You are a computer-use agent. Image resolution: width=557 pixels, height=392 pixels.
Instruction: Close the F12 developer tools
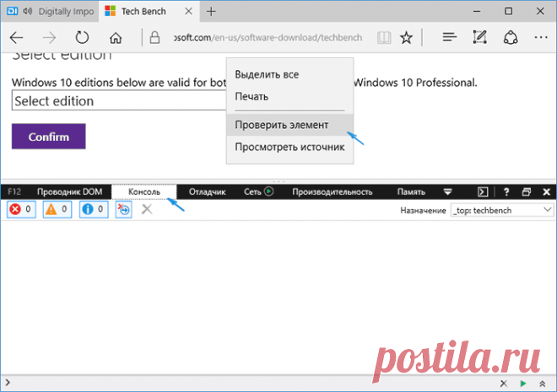point(547,192)
